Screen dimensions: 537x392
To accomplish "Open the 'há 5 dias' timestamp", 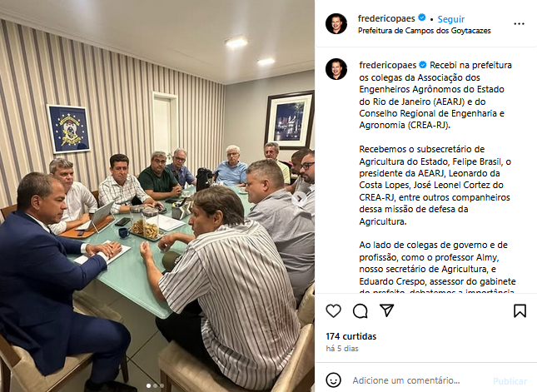I will tap(342, 349).
